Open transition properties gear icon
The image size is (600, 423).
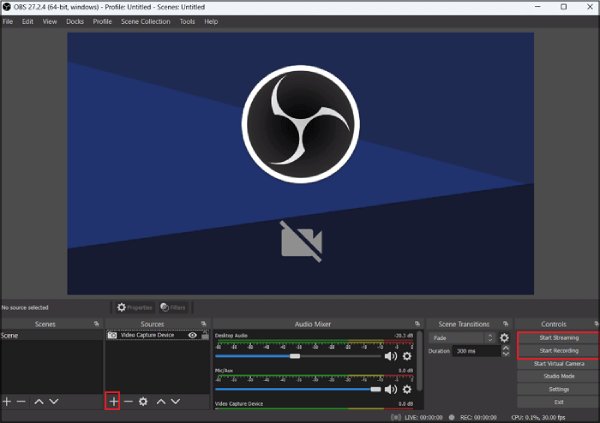pos(504,338)
